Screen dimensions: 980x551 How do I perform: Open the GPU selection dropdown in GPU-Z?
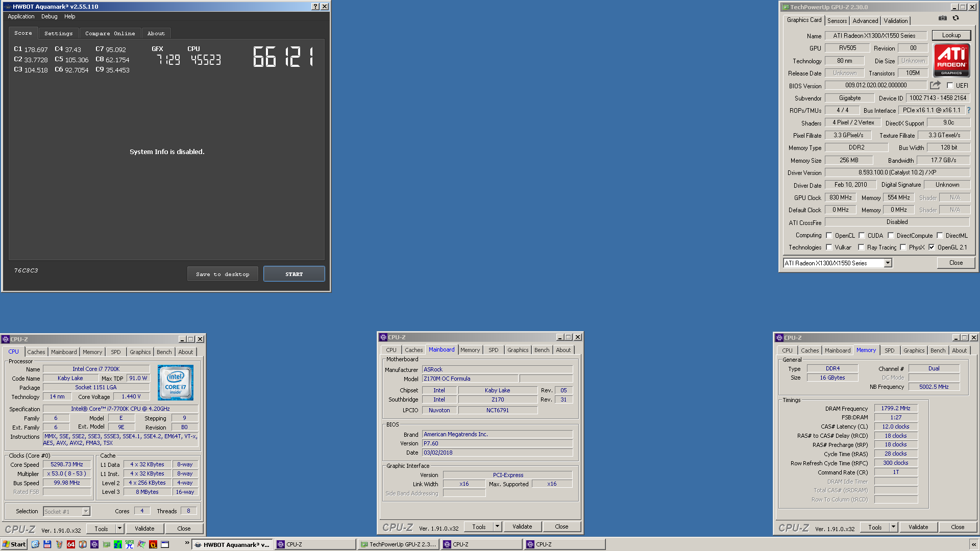pyautogui.click(x=888, y=263)
